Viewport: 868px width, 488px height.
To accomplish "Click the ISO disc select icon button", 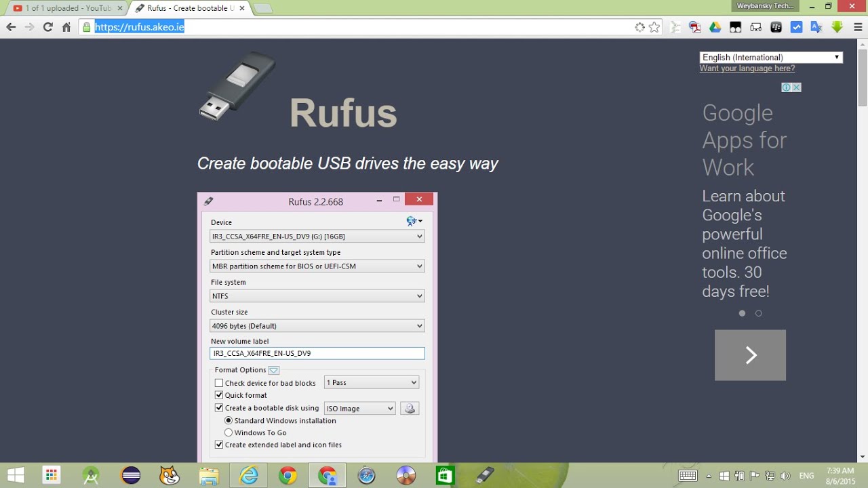I will 410,408.
